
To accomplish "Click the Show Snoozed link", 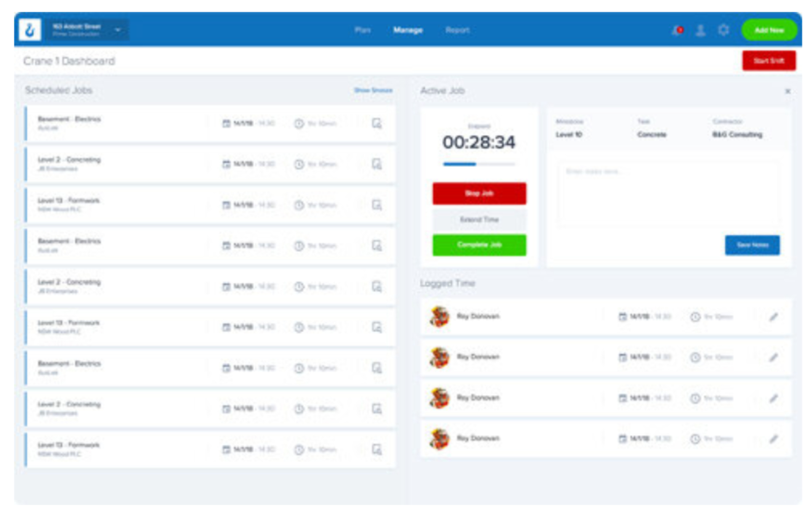I will pyautogui.click(x=373, y=90).
